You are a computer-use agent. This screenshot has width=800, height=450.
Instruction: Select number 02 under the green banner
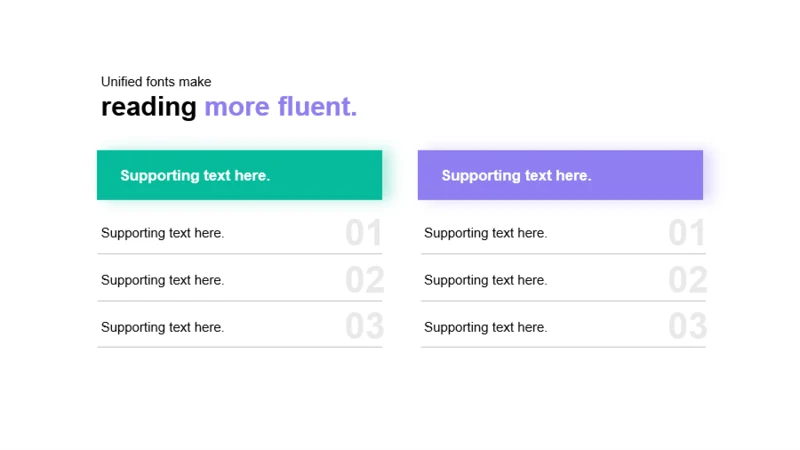click(364, 280)
